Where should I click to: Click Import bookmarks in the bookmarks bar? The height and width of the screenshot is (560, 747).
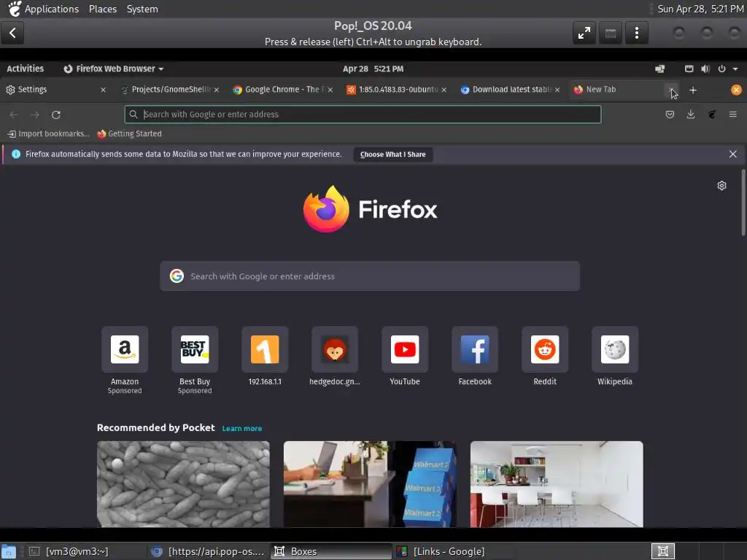coord(49,134)
